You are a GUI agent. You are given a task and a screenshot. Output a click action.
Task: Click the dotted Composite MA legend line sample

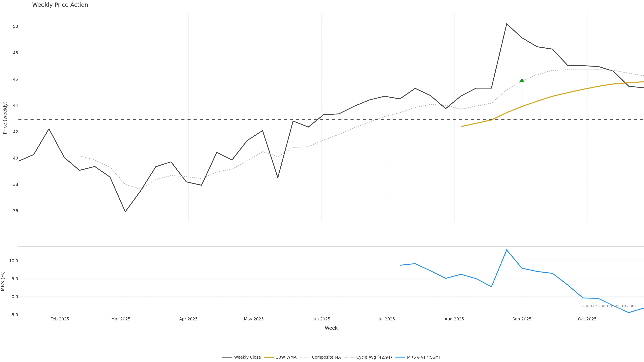point(305,357)
